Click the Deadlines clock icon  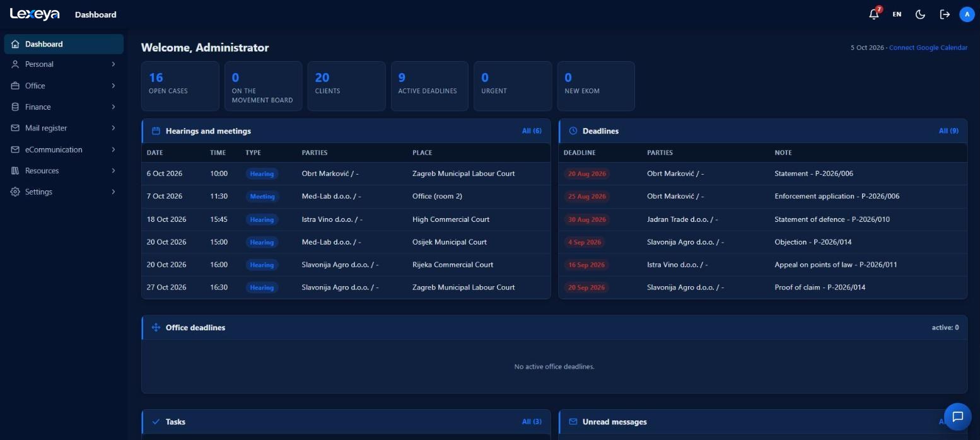pos(573,131)
